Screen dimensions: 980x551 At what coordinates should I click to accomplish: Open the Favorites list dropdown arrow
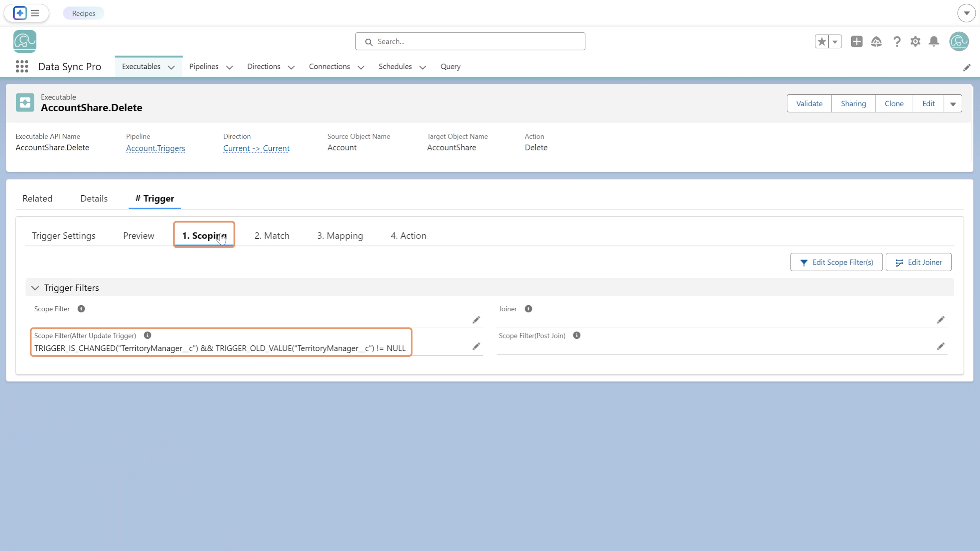pos(835,41)
